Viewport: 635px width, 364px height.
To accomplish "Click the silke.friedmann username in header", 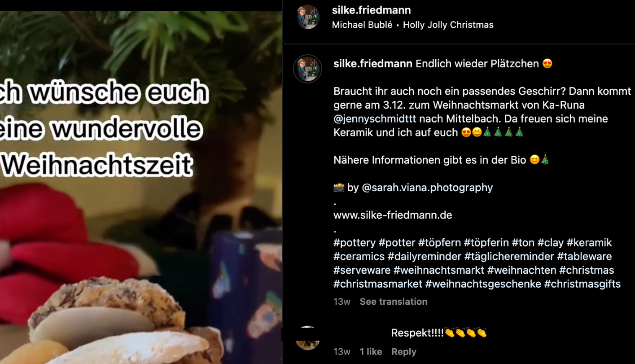I will (372, 10).
